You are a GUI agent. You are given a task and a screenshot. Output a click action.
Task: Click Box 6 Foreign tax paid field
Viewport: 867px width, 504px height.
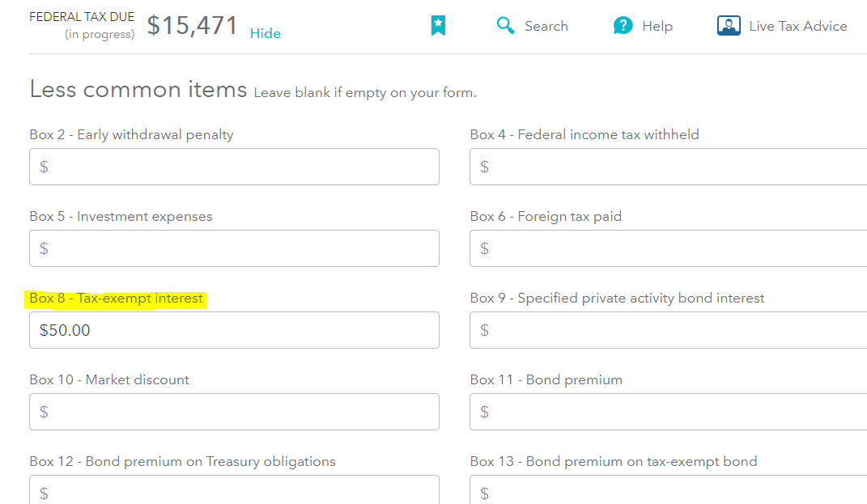pyautogui.click(x=669, y=248)
